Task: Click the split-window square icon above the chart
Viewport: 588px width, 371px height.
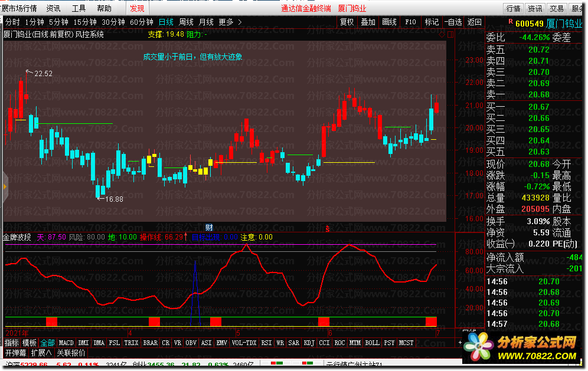Action: (450, 34)
